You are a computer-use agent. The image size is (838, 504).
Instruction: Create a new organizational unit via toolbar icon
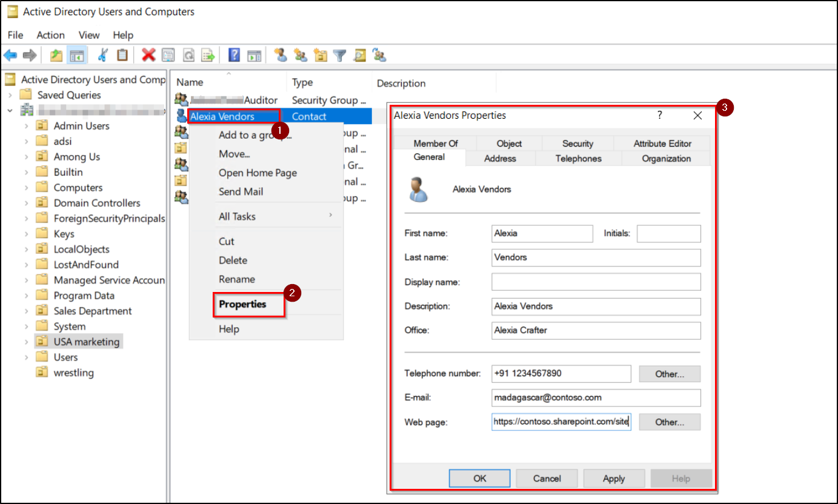320,55
